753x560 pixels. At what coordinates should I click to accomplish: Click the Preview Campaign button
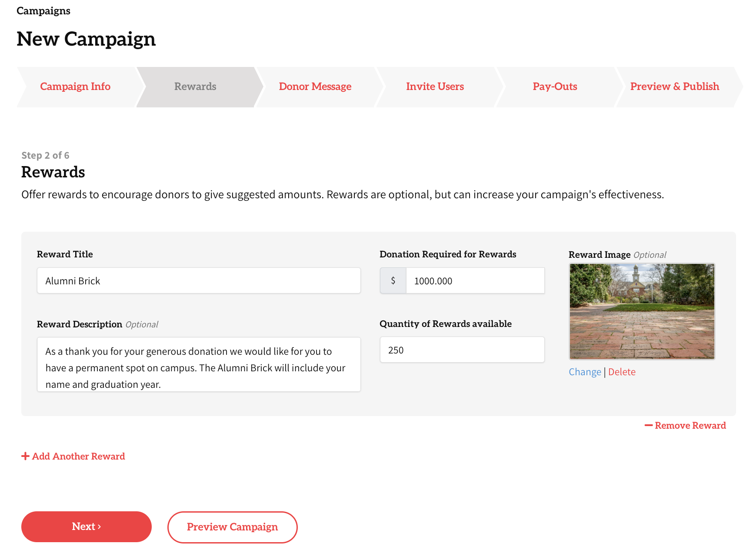(232, 527)
